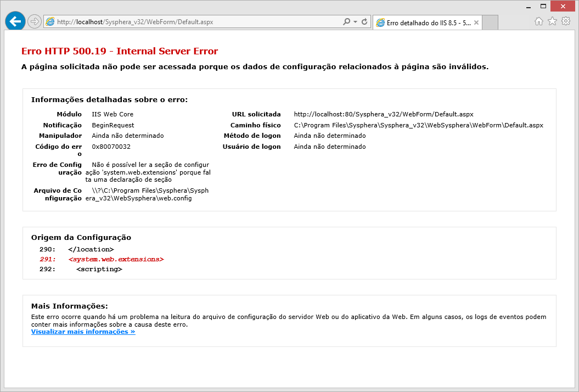Screen dimensions: 579x392
Task: Click the IIS Web Core module value
Action: [x=113, y=114]
